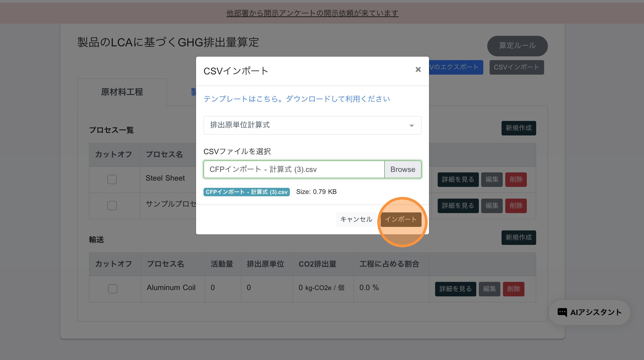Close the CSV import dialog with X

(418, 69)
